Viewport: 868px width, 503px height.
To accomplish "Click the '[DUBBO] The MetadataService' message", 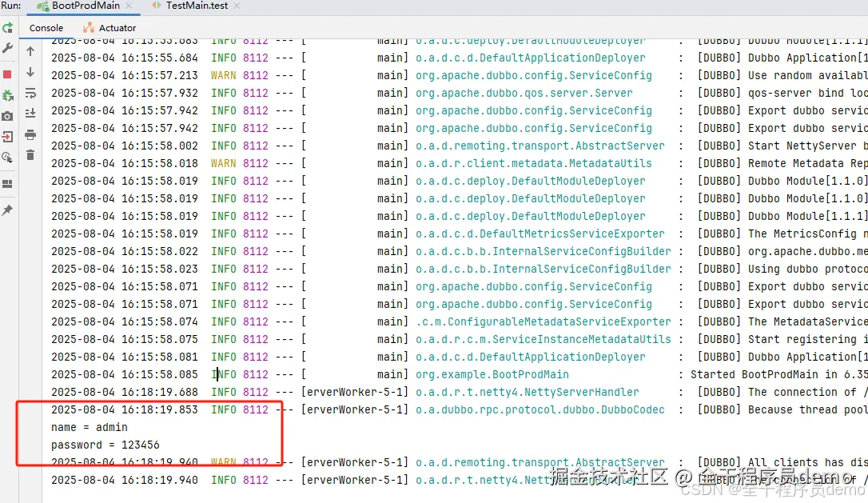I will [782, 321].
